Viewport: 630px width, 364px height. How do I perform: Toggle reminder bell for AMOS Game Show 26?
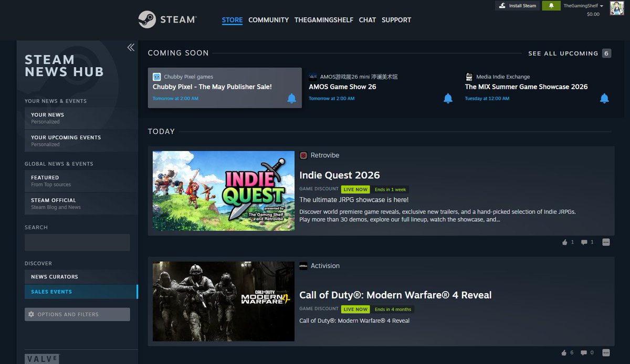click(x=448, y=98)
